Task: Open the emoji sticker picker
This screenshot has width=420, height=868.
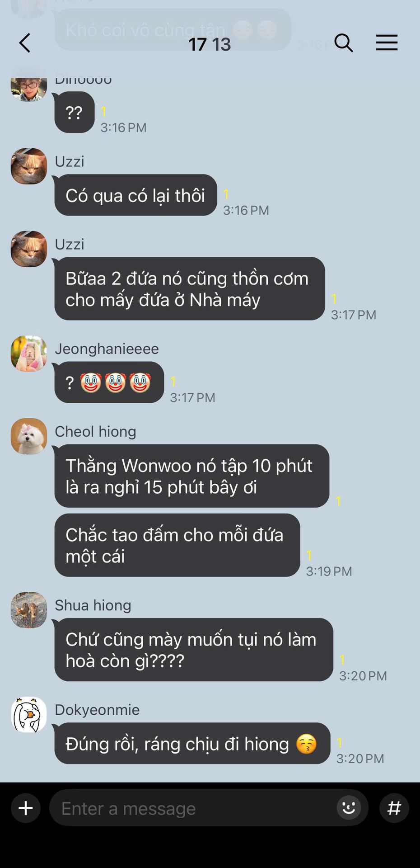Action: [x=349, y=807]
